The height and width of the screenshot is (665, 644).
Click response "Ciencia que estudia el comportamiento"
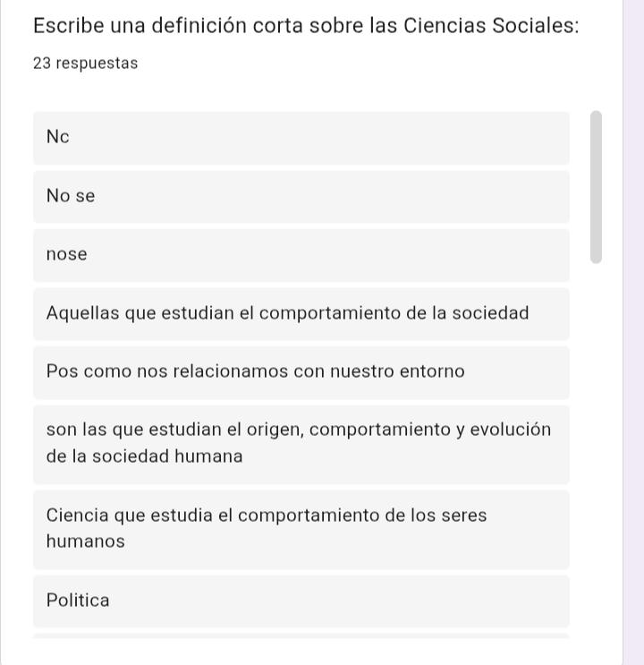pyautogui.click(x=301, y=528)
